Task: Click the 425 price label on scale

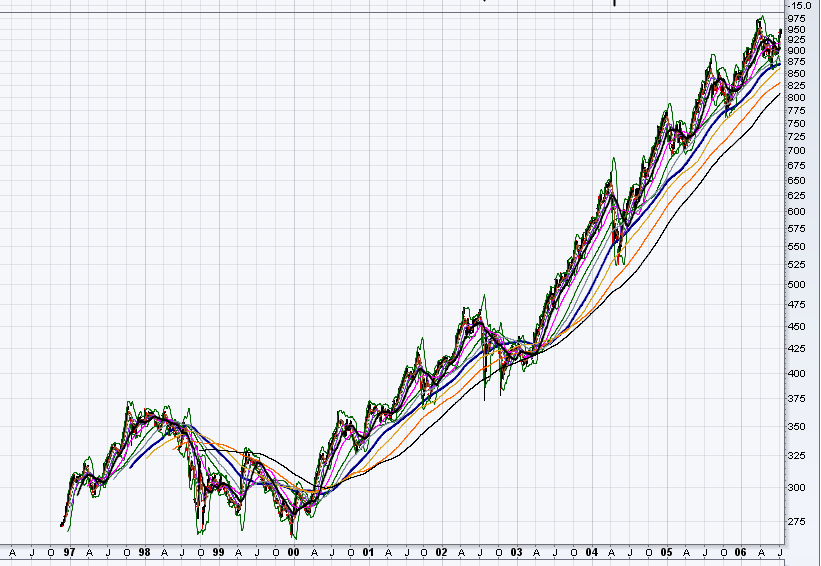Action: [x=796, y=349]
